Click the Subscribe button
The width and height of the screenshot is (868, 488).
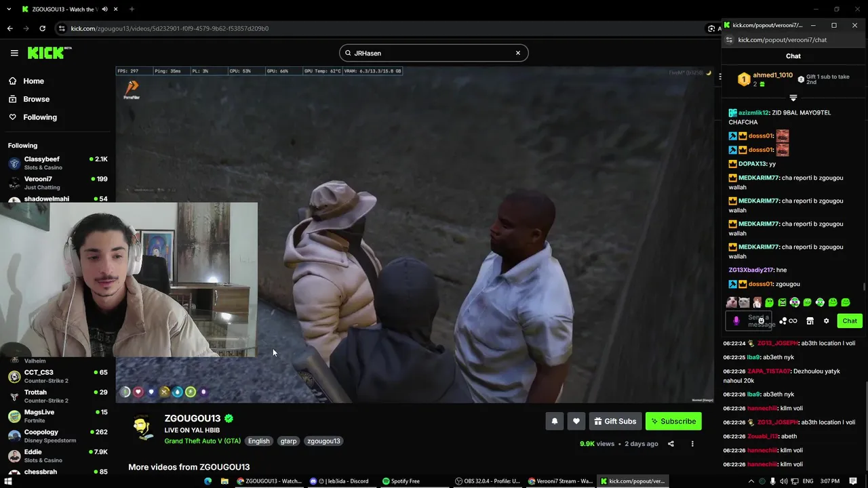[673, 421]
